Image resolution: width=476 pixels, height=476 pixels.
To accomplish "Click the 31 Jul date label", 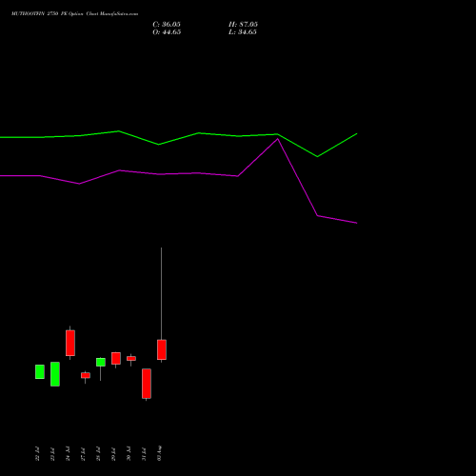I will tap(144, 454).
